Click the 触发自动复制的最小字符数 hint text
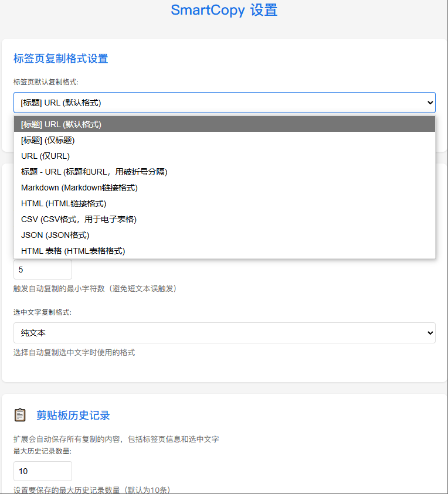 coord(94,288)
